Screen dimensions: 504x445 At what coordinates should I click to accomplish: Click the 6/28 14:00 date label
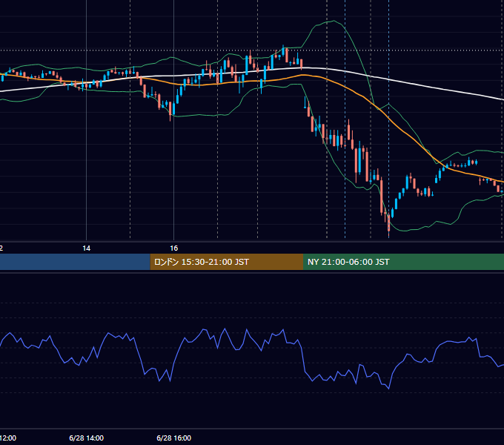tap(87, 438)
